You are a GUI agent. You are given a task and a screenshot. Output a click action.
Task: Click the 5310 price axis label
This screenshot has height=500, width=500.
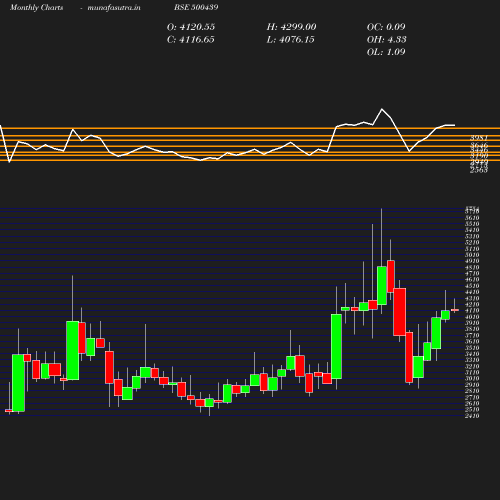[472, 237]
